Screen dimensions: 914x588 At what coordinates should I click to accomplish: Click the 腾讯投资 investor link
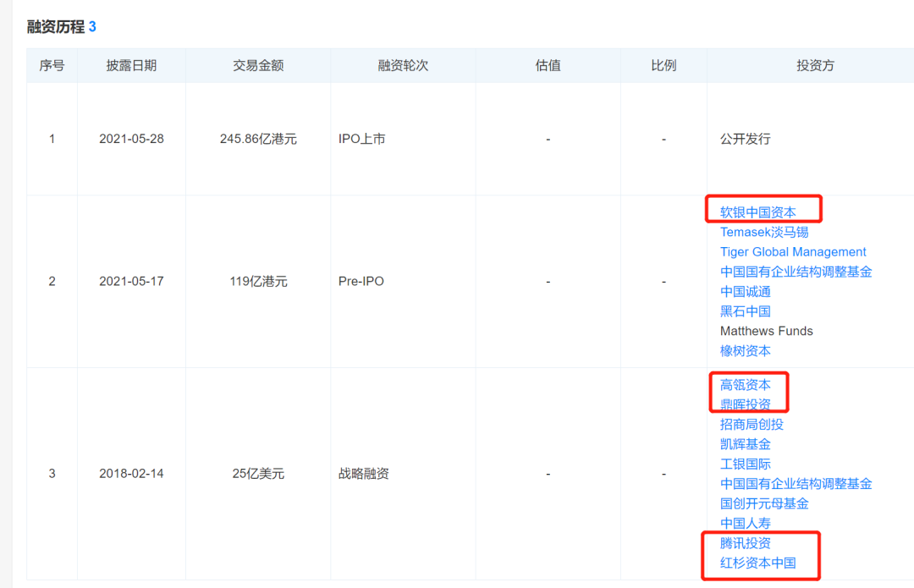click(x=745, y=543)
